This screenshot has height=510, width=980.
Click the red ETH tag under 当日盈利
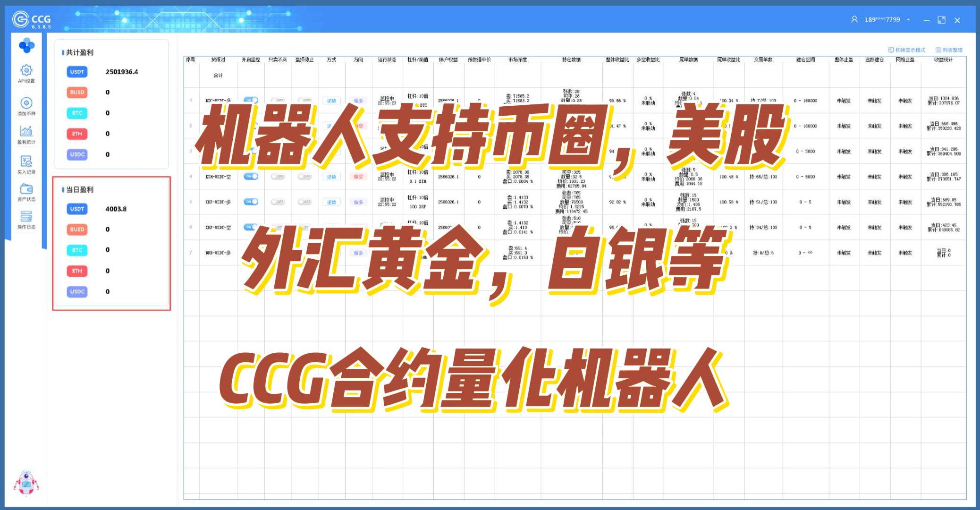[x=77, y=271]
